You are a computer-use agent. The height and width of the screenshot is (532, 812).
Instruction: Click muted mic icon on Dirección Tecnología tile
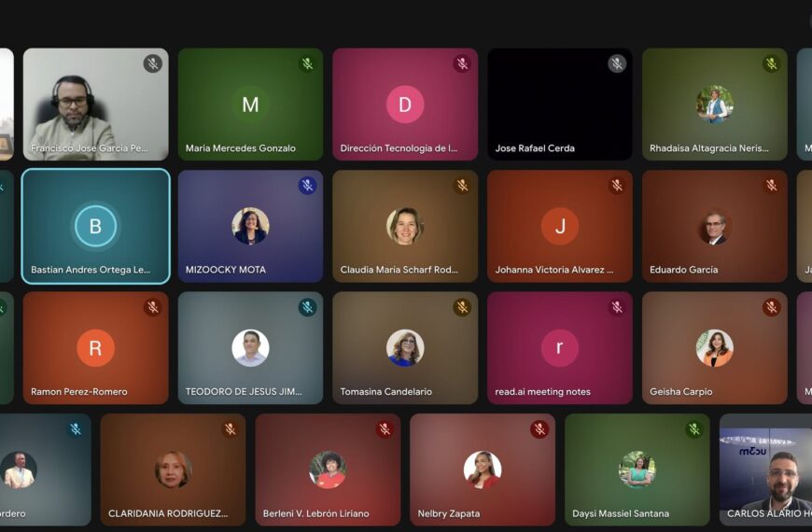tap(462, 63)
